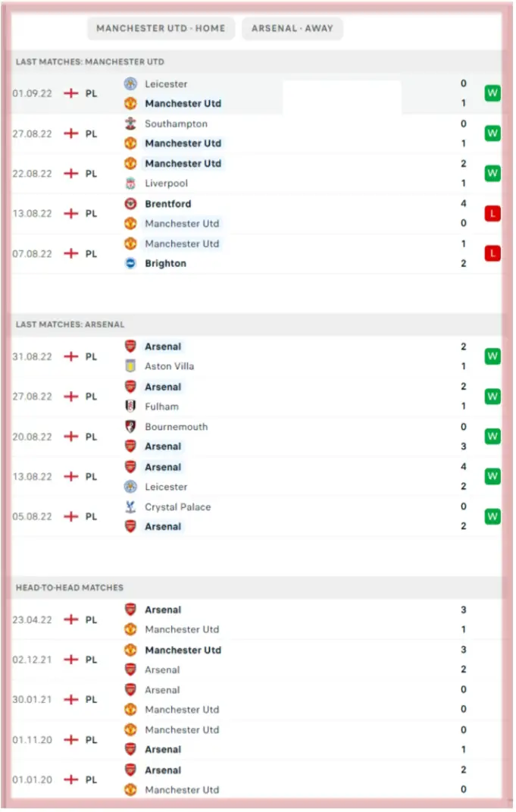The height and width of the screenshot is (812, 516).
Task: Click the Liverpool club crest
Action: pyautogui.click(x=130, y=183)
